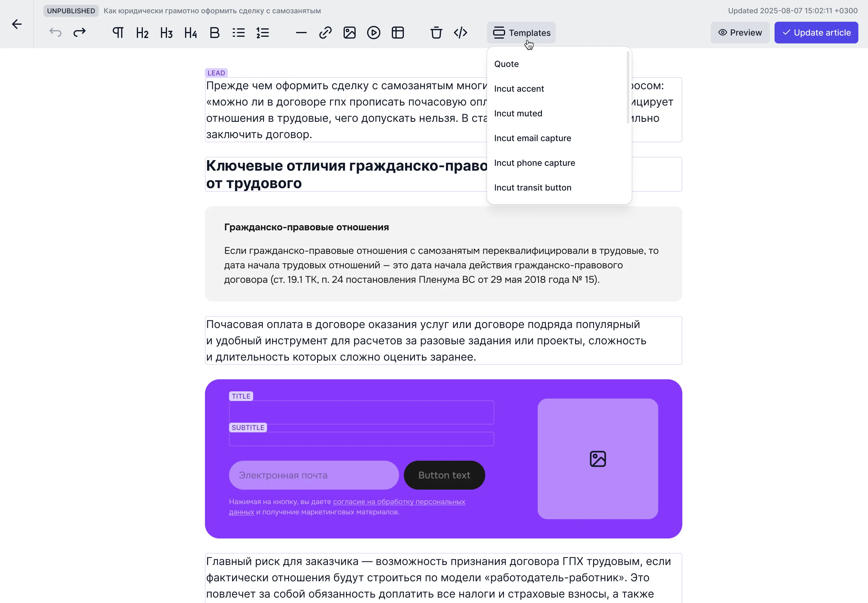Pick Incut transit button template

[533, 188]
